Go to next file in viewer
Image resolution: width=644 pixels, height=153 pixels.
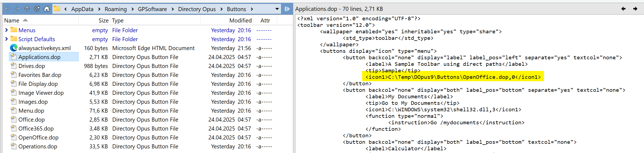635,9
